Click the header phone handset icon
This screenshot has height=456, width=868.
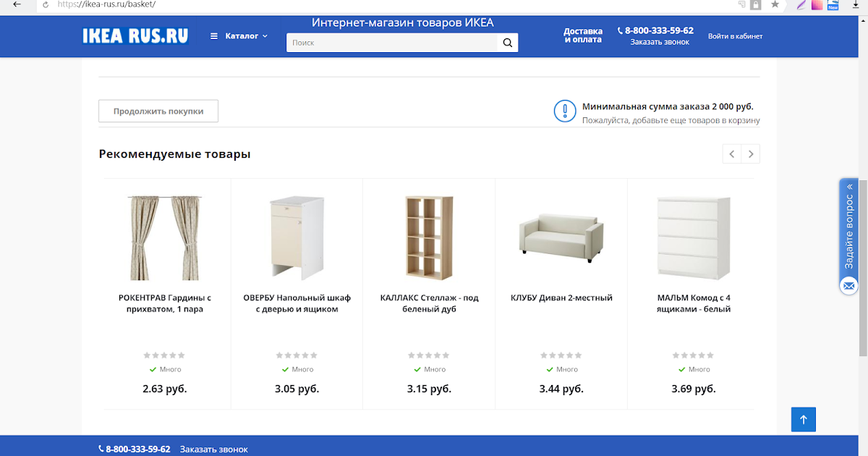pyautogui.click(x=620, y=30)
